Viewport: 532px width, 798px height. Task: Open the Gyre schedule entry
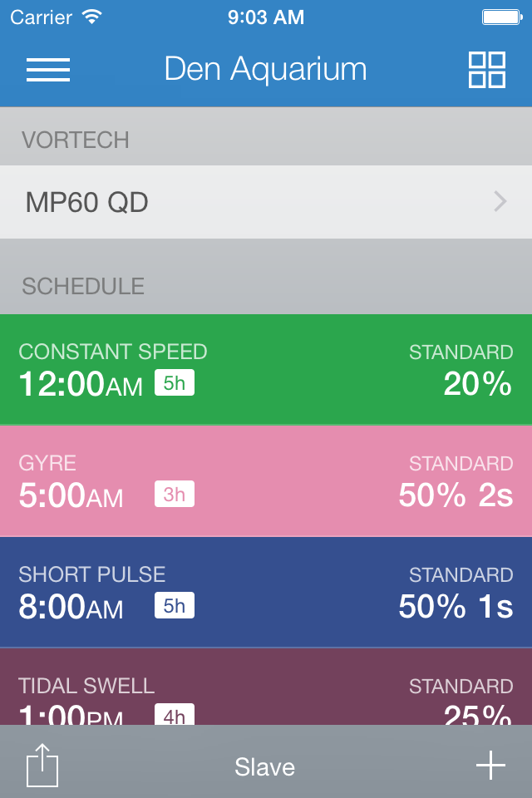coord(266,480)
